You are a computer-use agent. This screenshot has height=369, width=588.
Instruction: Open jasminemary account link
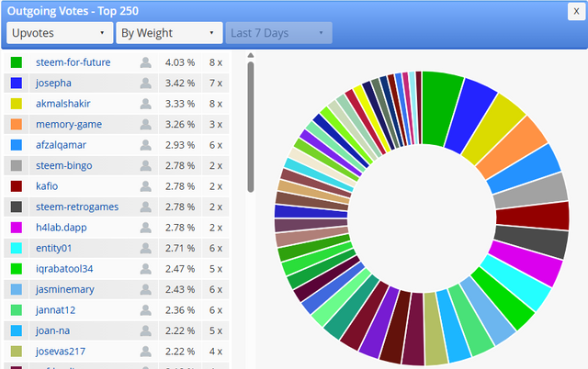coord(65,289)
